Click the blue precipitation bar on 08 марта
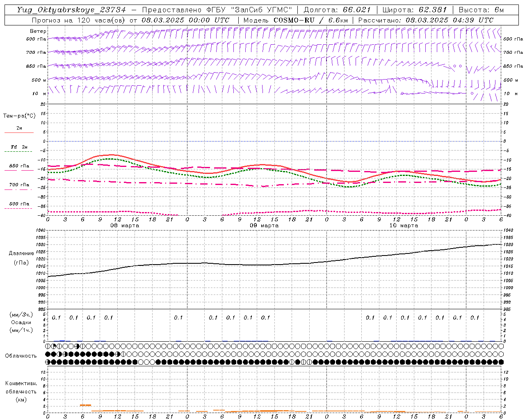 pos(62,341)
